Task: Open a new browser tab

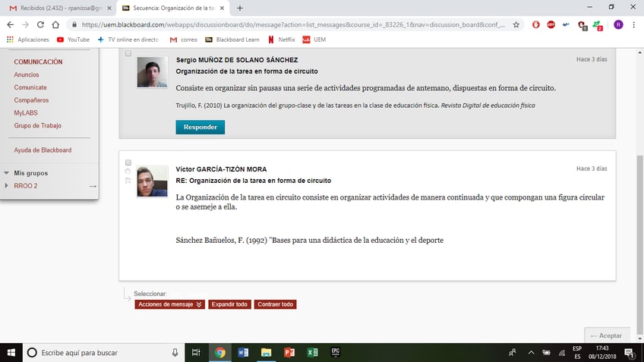Action: pyautogui.click(x=240, y=8)
